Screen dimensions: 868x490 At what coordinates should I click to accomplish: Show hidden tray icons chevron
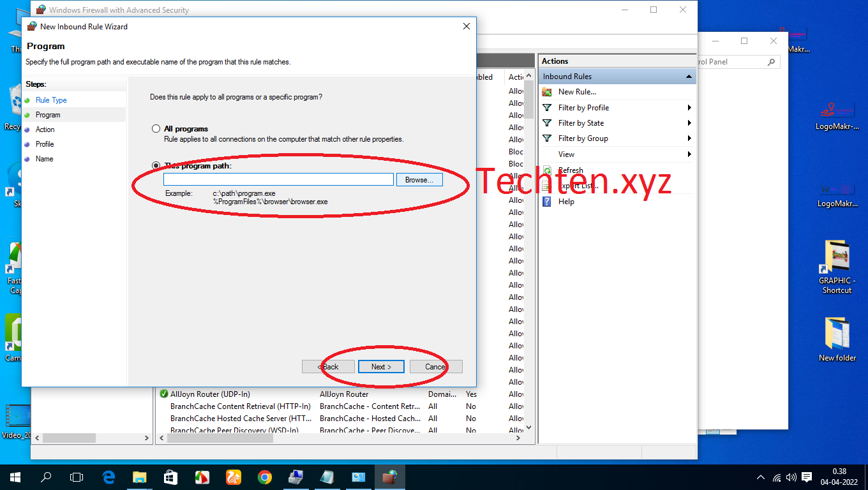tap(761, 477)
